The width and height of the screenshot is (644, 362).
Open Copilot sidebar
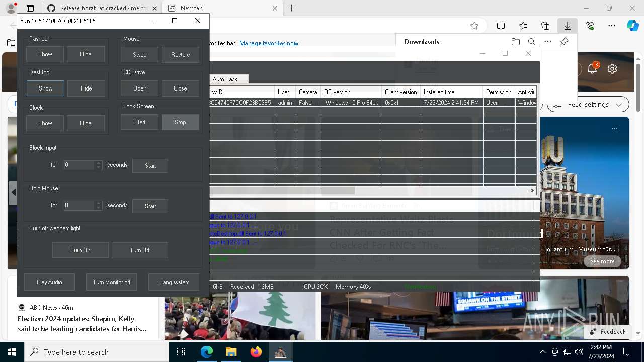coord(633,26)
